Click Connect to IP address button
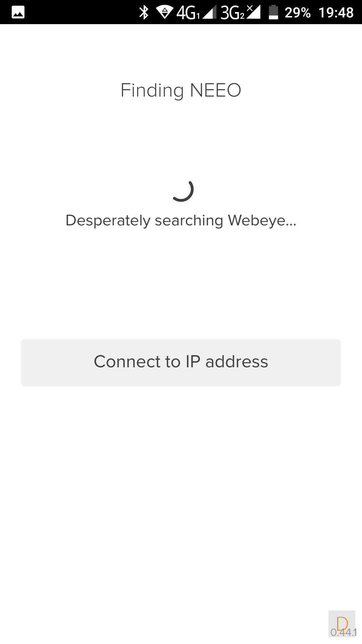This screenshot has height=644, width=362. click(x=181, y=363)
